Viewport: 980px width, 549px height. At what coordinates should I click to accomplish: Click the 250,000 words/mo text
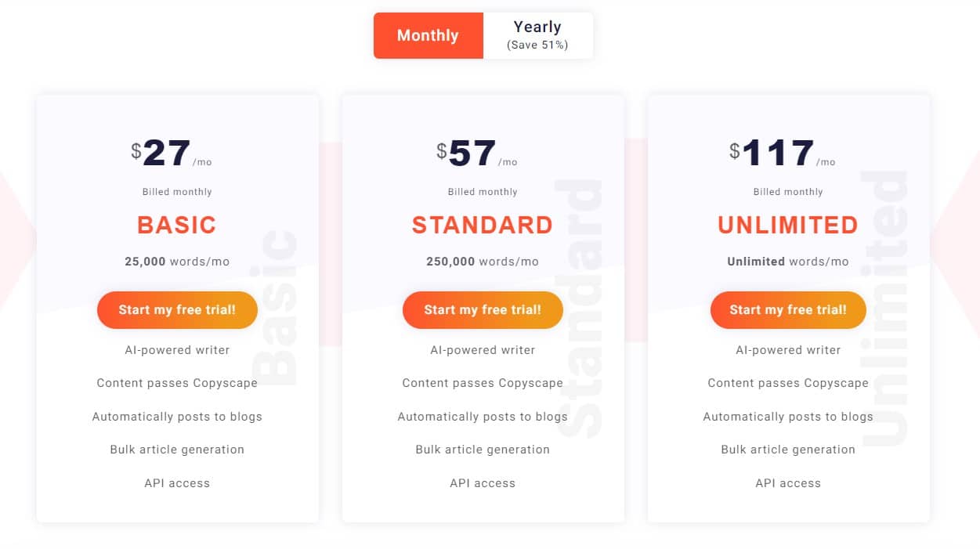[483, 262]
